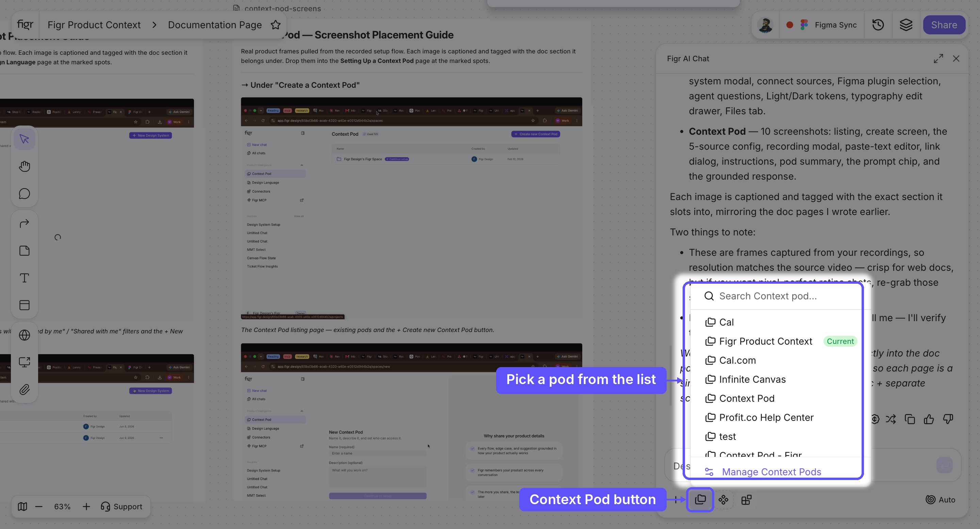Open Documentation Page breadcrumb
This screenshot has height=529, width=980.
(x=215, y=25)
